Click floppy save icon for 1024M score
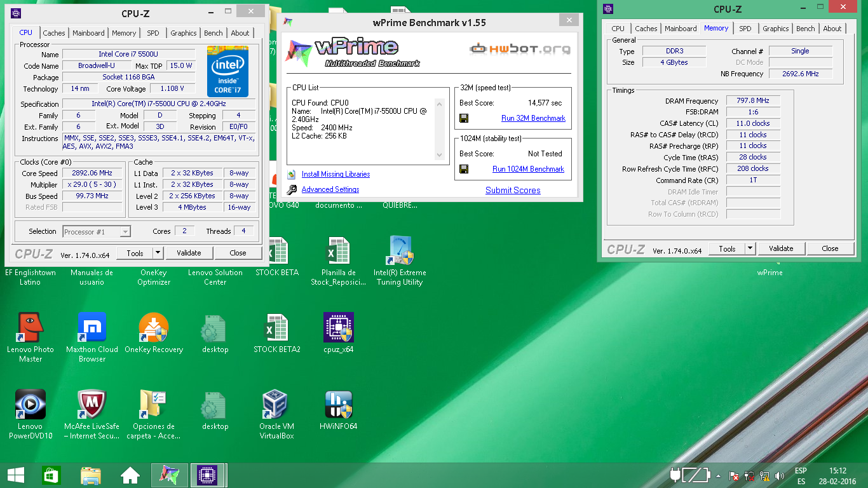This screenshot has height=488, width=868. coord(464,169)
